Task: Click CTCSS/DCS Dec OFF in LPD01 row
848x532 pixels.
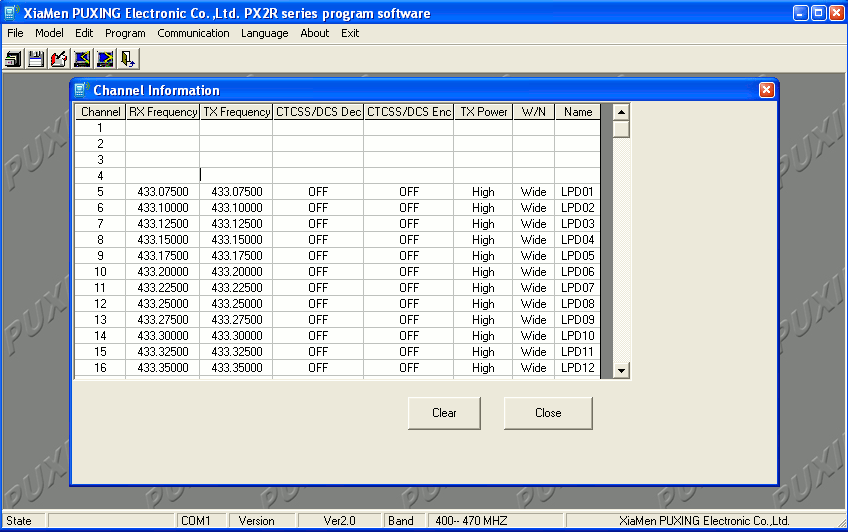Action: coord(318,192)
